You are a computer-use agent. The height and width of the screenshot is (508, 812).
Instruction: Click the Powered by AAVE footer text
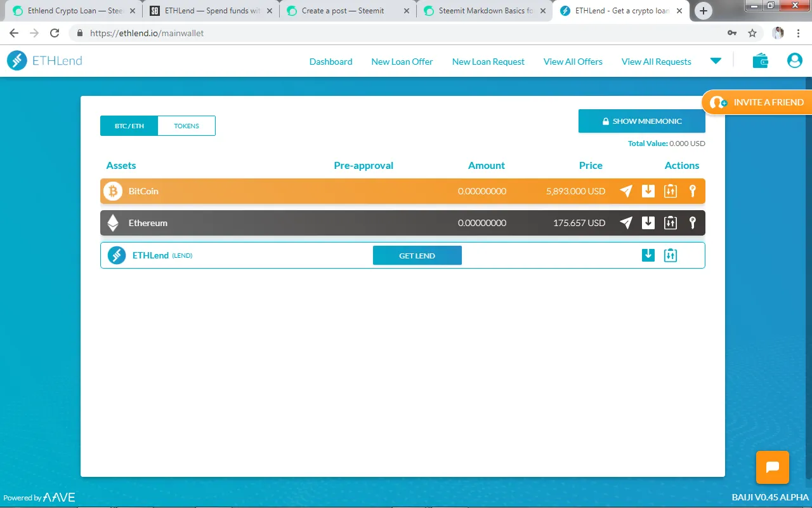click(x=39, y=498)
